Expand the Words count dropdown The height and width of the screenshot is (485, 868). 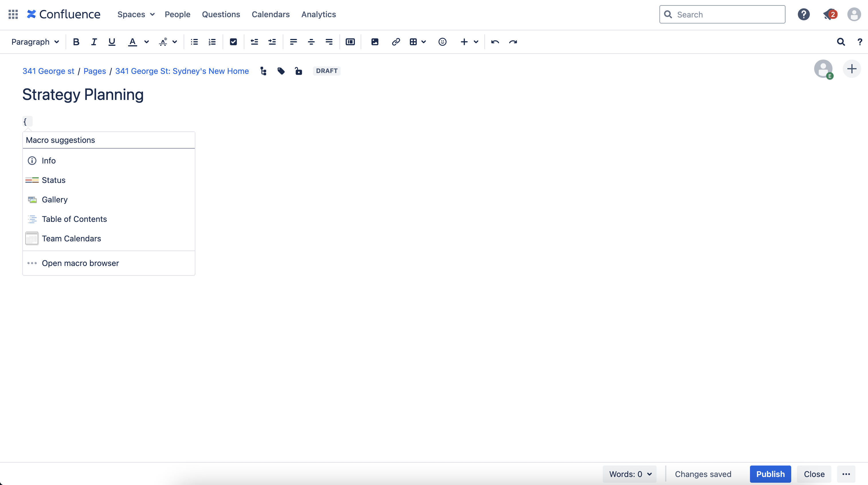pos(629,474)
